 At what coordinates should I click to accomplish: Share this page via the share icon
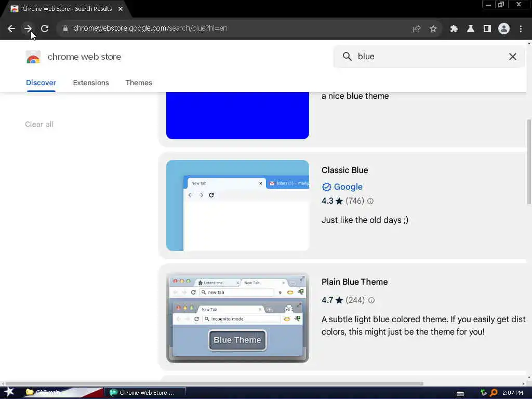coord(416,29)
